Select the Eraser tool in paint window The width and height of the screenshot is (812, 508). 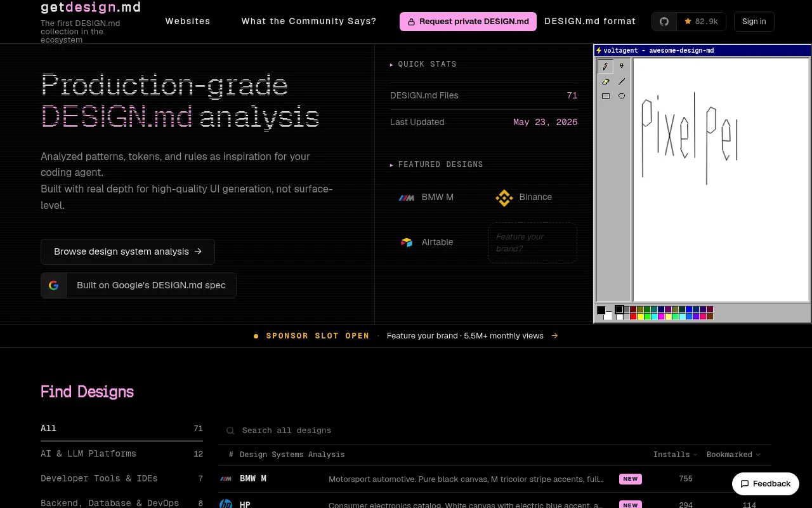coord(606,81)
